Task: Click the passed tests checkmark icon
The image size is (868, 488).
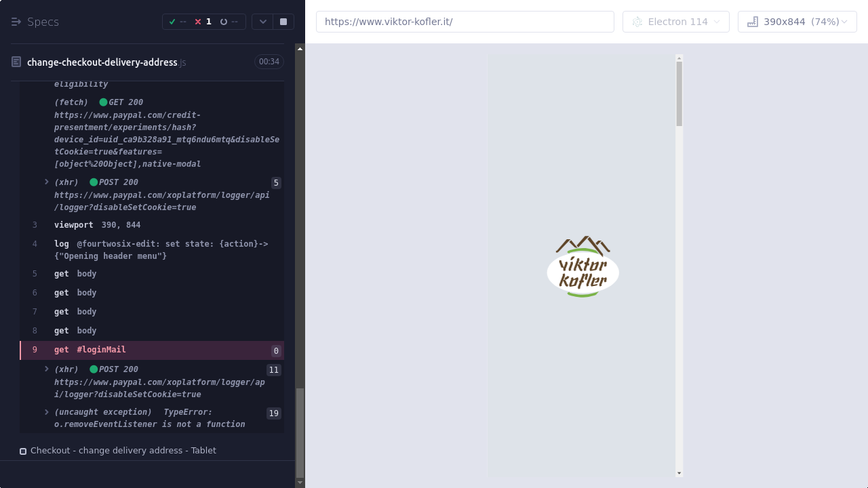Action: 172,22
